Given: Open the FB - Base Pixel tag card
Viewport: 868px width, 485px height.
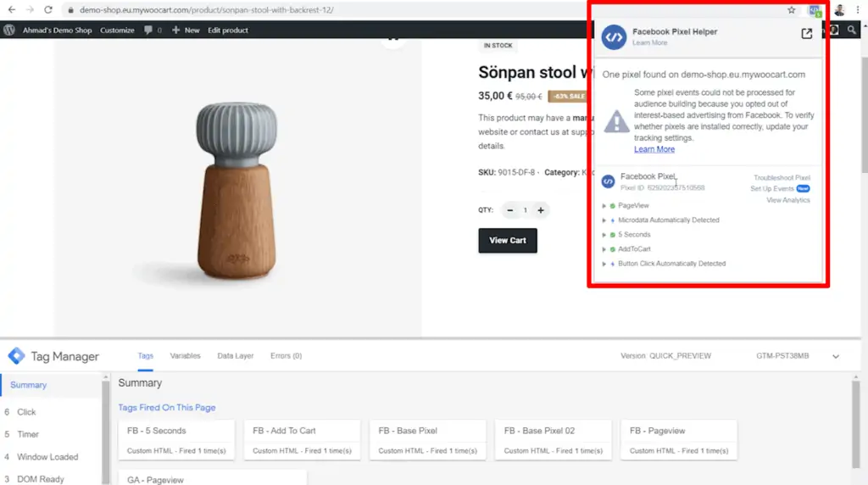Looking at the screenshot, I should (428, 440).
